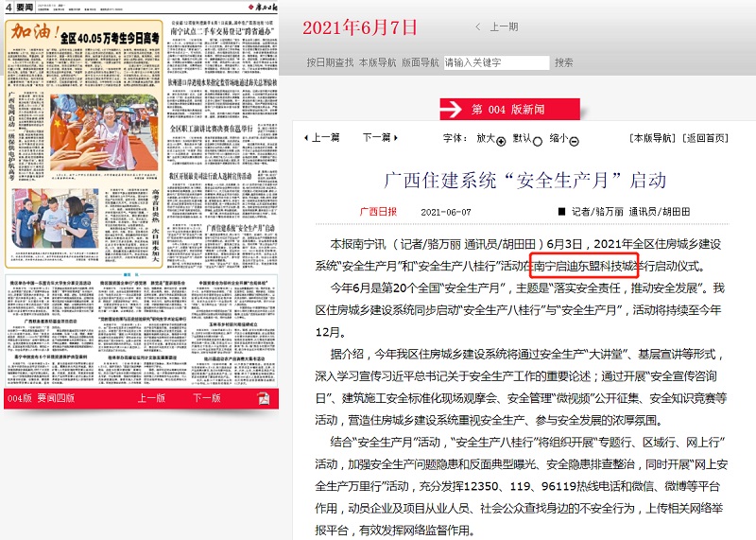Viewport: 756px width, 540px height.
Task: Click the default font size circle icon
Action: point(538,141)
